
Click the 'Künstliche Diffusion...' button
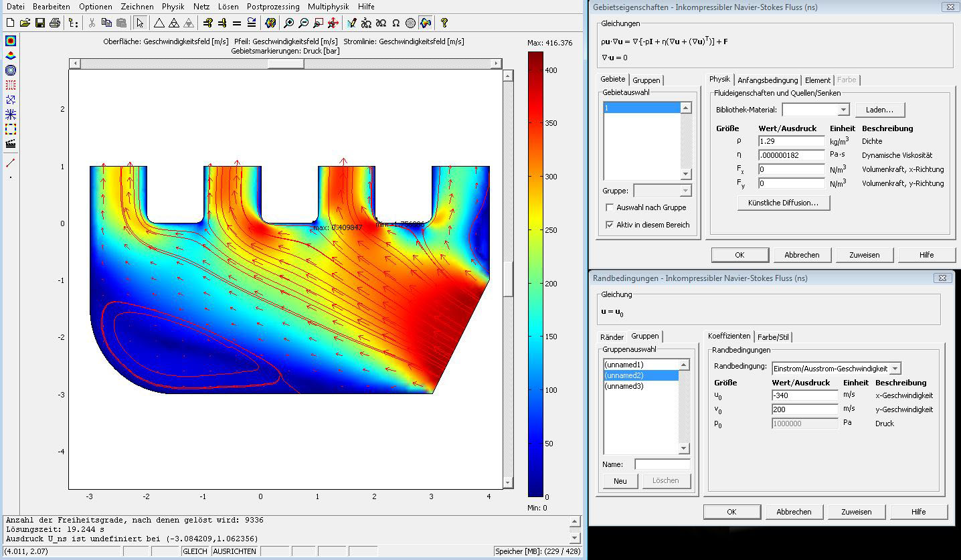pyautogui.click(x=784, y=203)
